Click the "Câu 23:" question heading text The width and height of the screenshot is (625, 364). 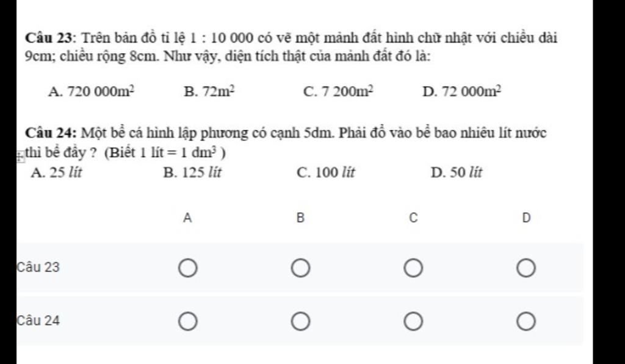tap(50, 38)
